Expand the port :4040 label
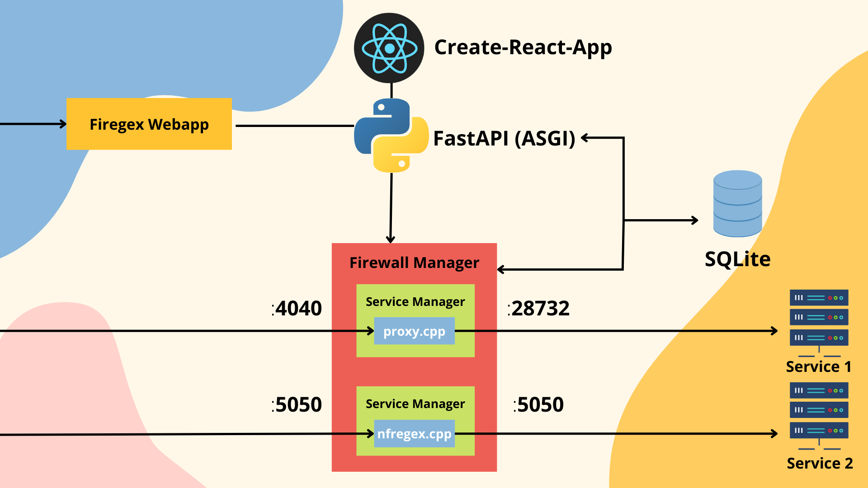Viewport: 868px width, 488px height. (296, 308)
